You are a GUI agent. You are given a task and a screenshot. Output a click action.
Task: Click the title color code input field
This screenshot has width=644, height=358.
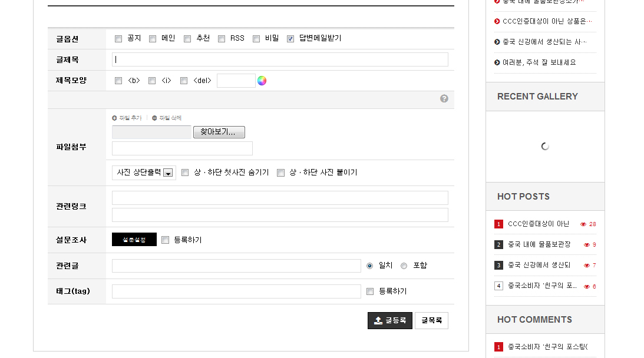236,81
